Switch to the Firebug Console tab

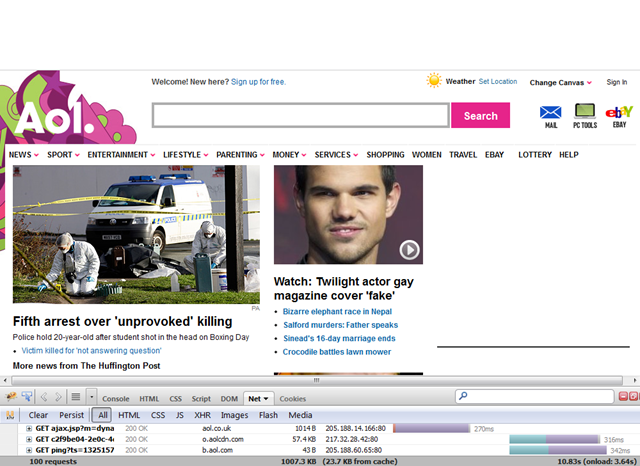pos(116,398)
